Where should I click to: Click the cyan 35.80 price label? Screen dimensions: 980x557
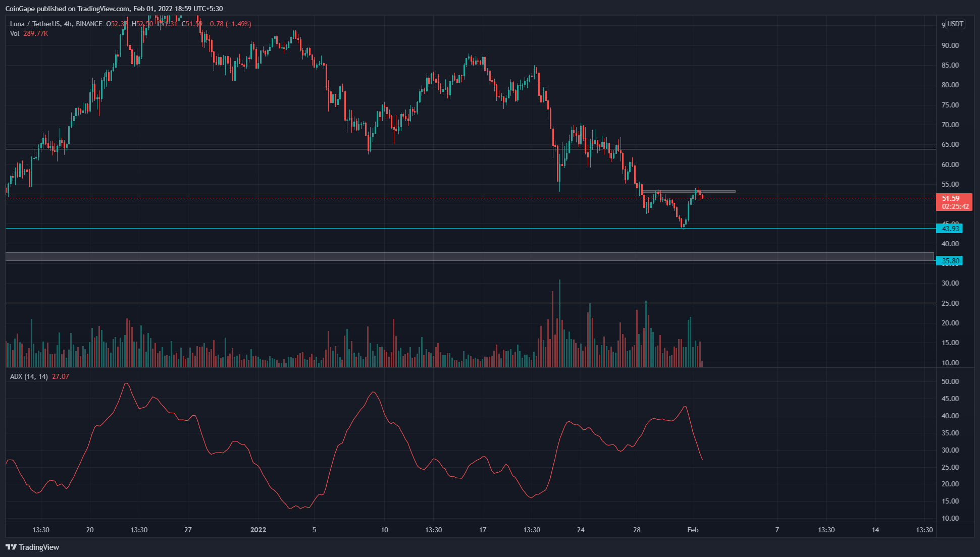coord(950,261)
